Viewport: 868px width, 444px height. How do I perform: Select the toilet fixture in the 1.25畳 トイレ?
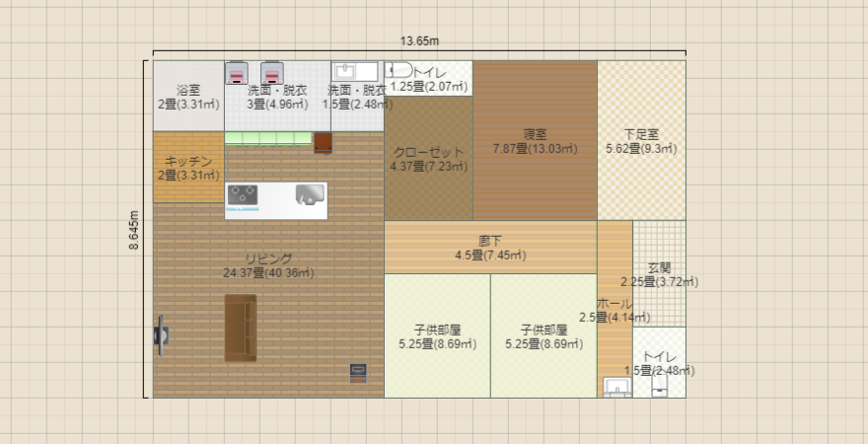pos(398,70)
